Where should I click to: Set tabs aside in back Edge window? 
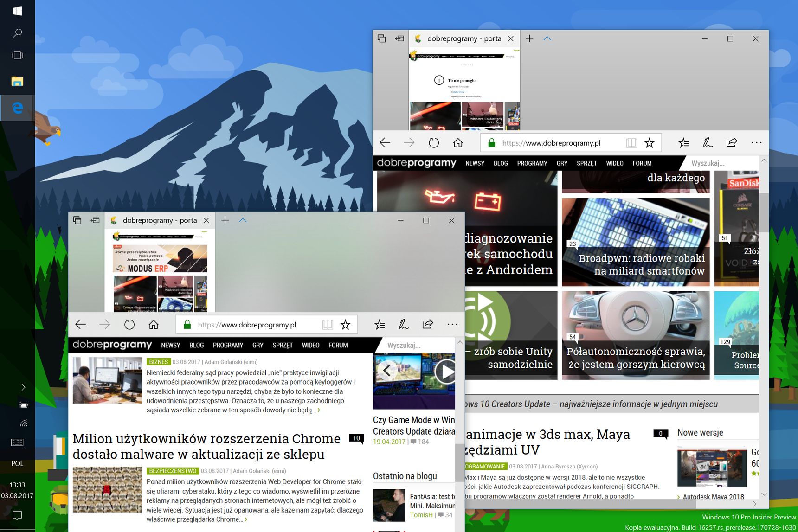(x=399, y=38)
